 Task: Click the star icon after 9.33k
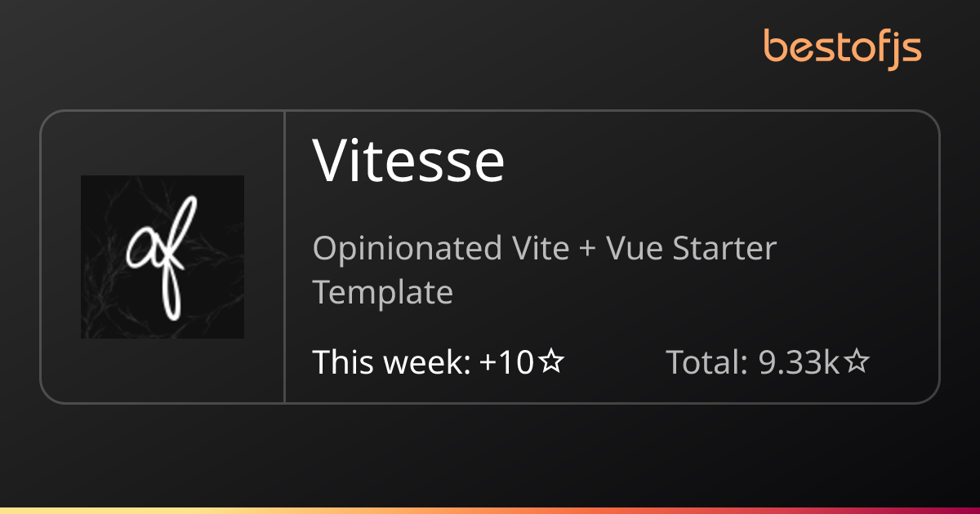click(856, 361)
